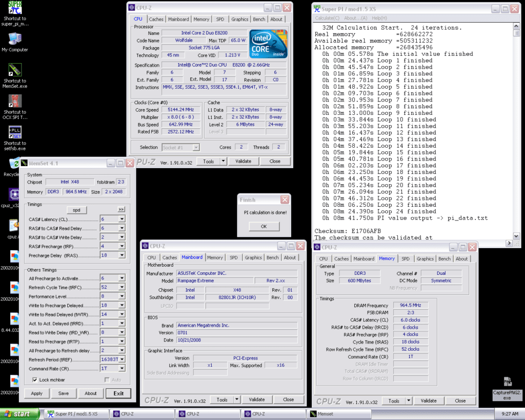
Task: Open the cpuz text file desktop icon
Action: click(x=14, y=226)
